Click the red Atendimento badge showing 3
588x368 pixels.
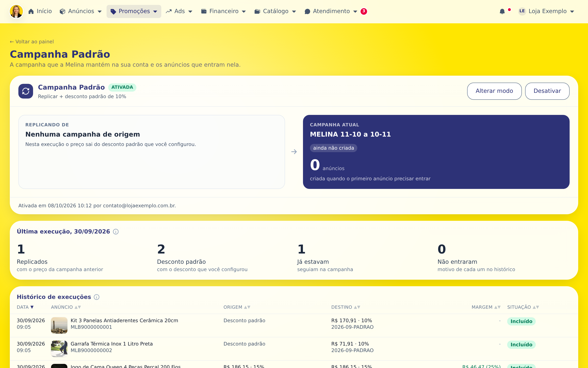pyautogui.click(x=364, y=11)
